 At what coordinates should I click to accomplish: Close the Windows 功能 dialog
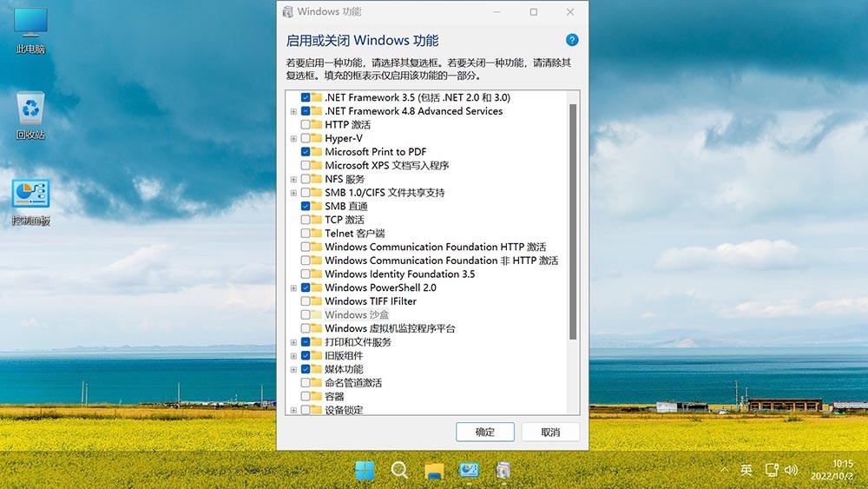(x=570, y=11)
